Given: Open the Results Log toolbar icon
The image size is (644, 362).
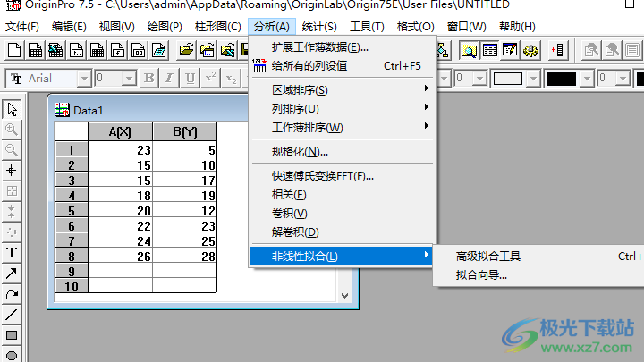Looking at the screenshot, I should 489,50.
